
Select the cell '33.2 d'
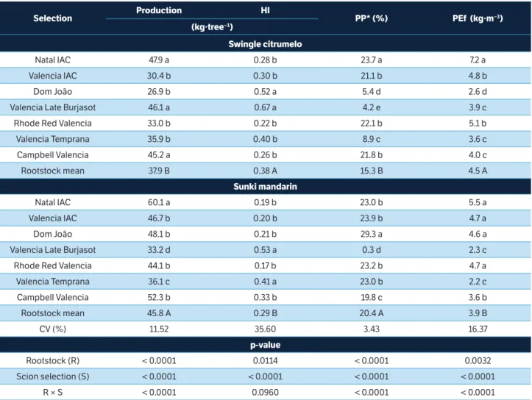159,250
